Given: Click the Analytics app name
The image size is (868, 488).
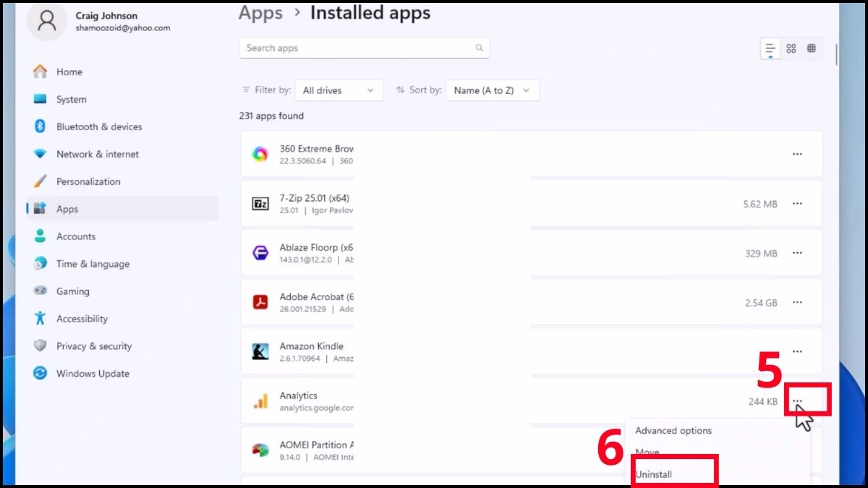Looking at the screenshot, I should tap(299, 395).
